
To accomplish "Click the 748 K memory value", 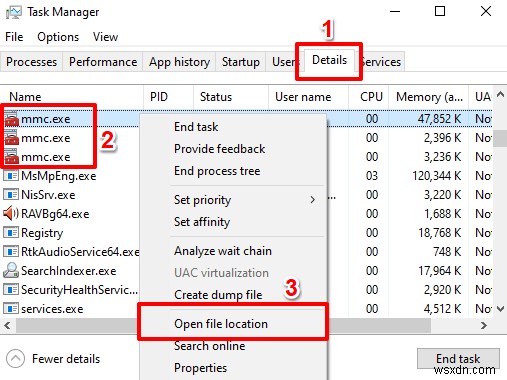I will click(x=447, y=252).
